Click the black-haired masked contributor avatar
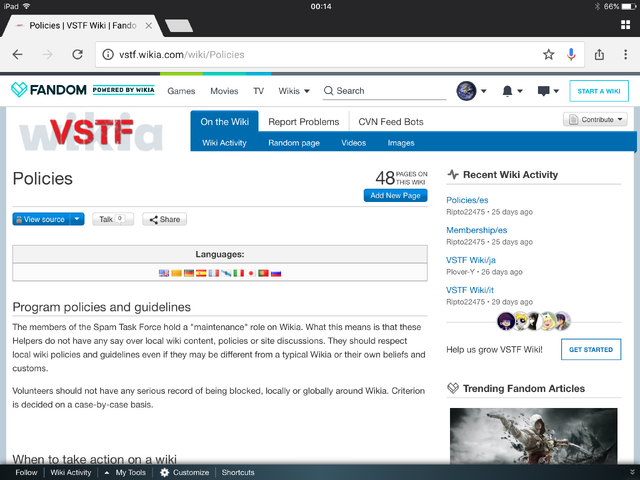The image size is (640, 480). click(534, 321)
